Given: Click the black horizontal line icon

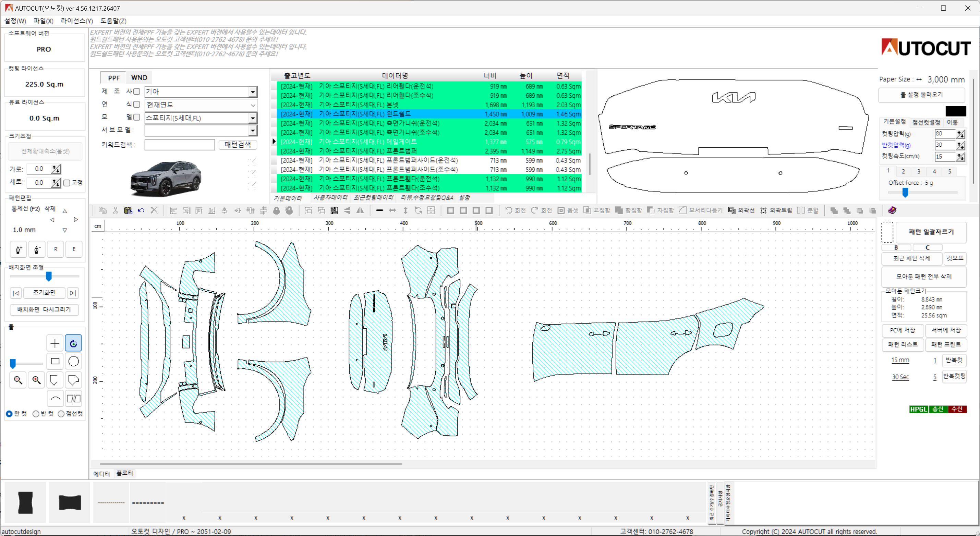Looking at the screenshot, I should pyautogui.click(x=379, y=210).
